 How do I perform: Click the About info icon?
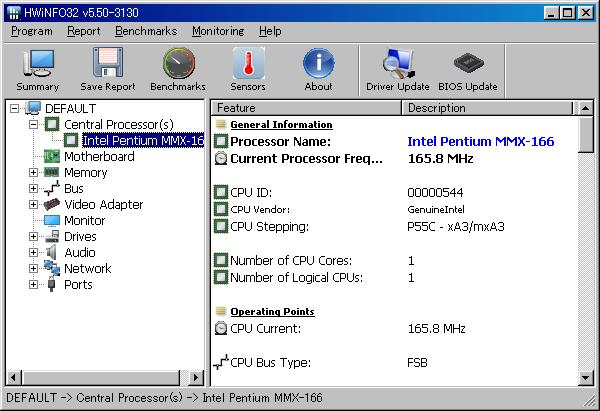pyautogui.click(x=318, y=63)
